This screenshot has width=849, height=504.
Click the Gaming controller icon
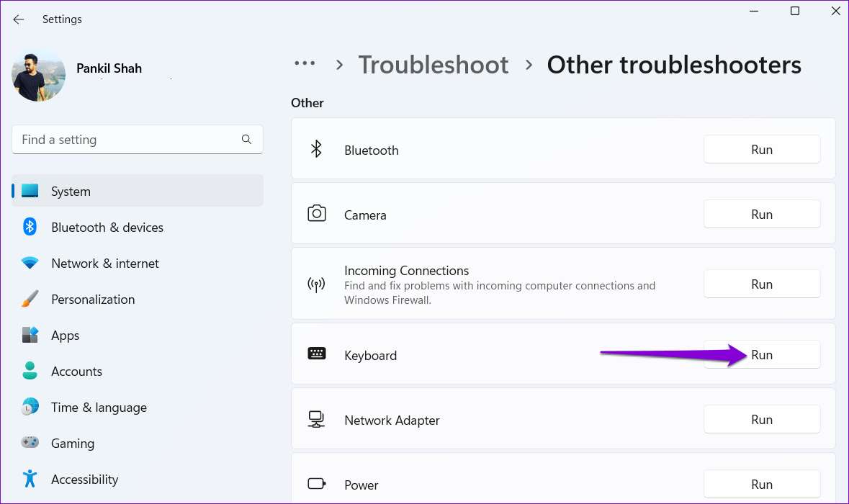(30, 444)
